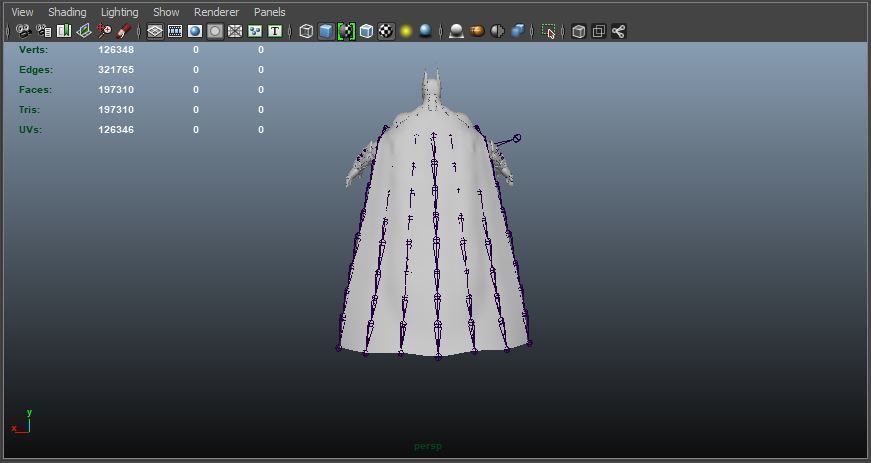Toggle the Safe Title 'T' icon

274,31
